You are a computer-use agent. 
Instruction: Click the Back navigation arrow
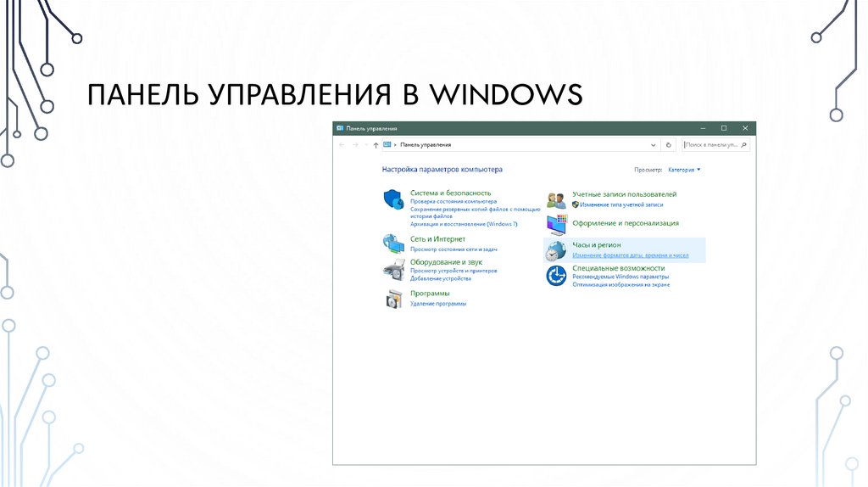tap(342, 145)
